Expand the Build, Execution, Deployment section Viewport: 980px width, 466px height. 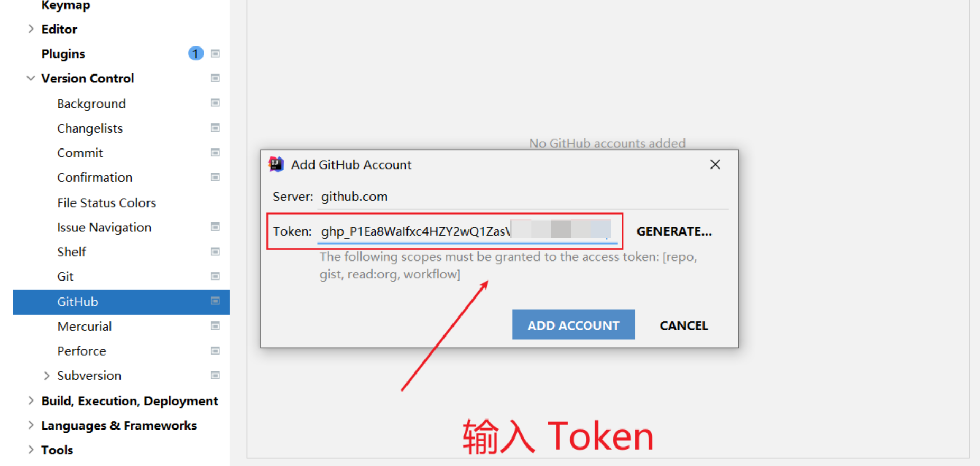tap(31, 400)
